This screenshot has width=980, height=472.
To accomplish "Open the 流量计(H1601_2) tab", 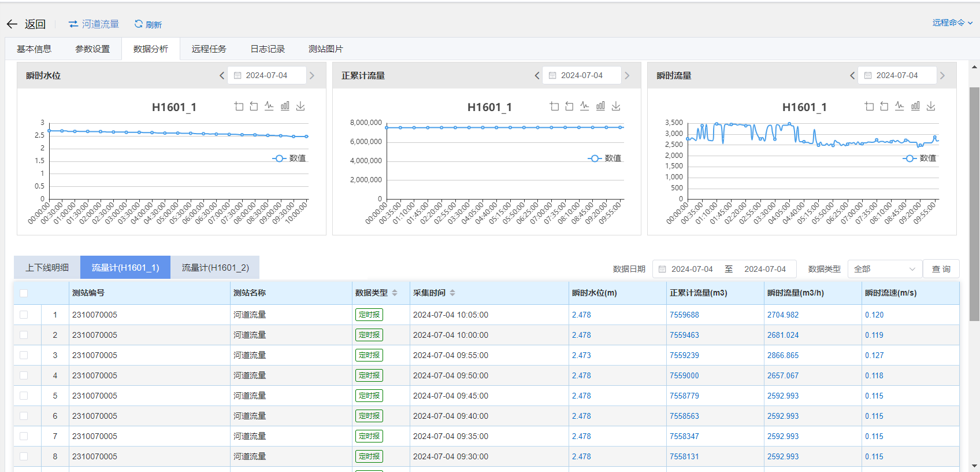I will [215, 268].
